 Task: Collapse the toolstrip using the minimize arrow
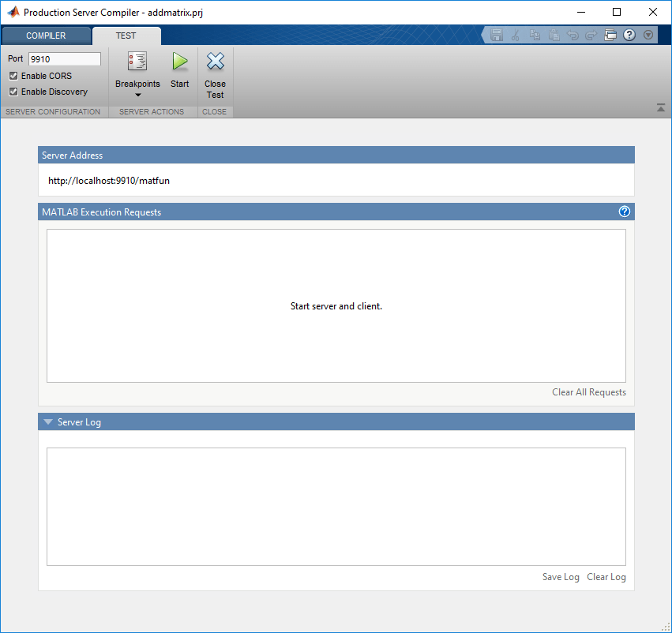coord(661,108)
